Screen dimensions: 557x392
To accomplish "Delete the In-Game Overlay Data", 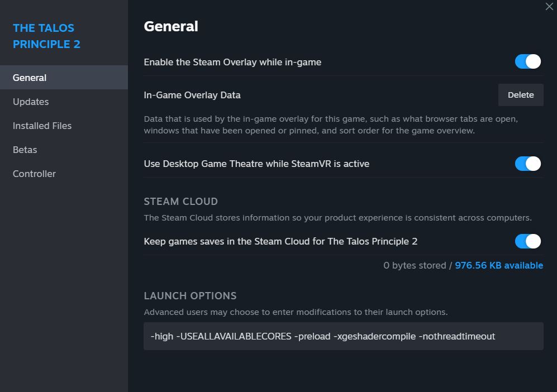I will point(520,95).
